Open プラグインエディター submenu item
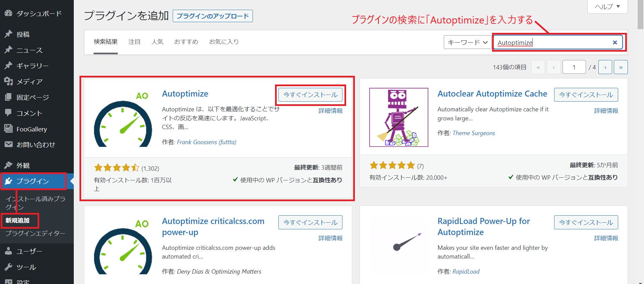Screen dimensions: 644x284 click(35, 233)
